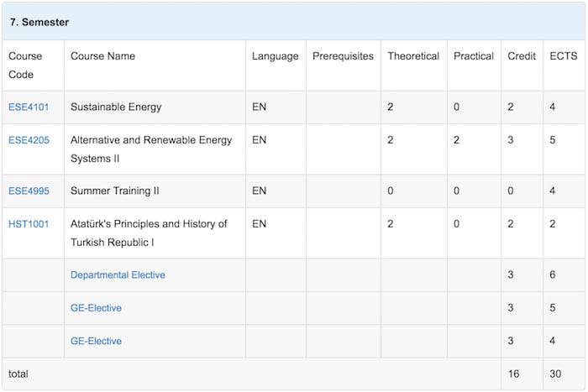This screenshot has width=588, height=392.
Task: Click the Theoretical column header
Action: pyautogui.click(x=413, y=56)
